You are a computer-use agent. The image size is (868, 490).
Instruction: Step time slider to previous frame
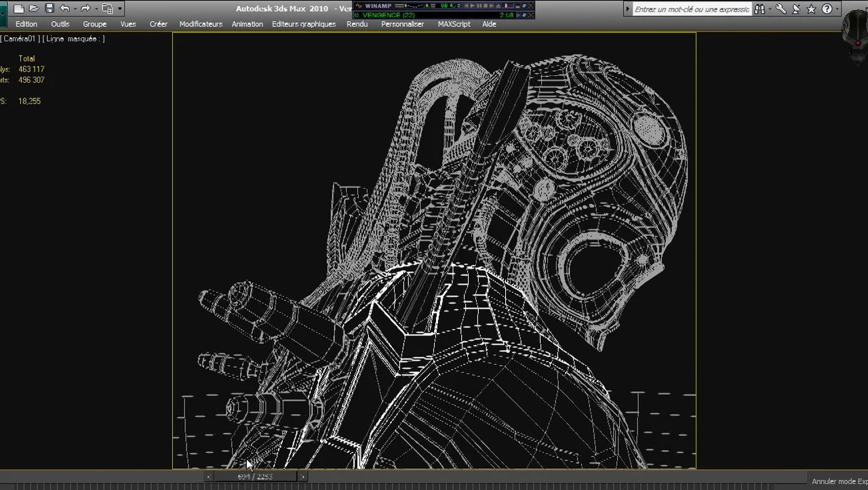(x=208, y=476)
